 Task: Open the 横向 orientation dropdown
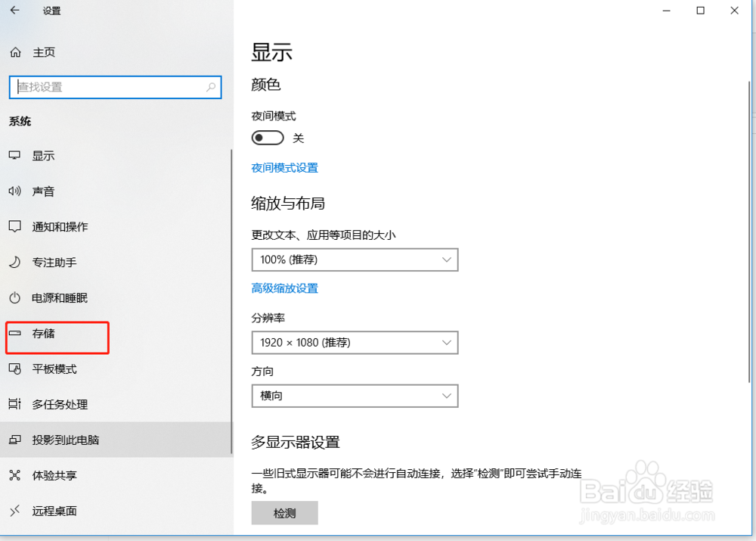[355, 396]
